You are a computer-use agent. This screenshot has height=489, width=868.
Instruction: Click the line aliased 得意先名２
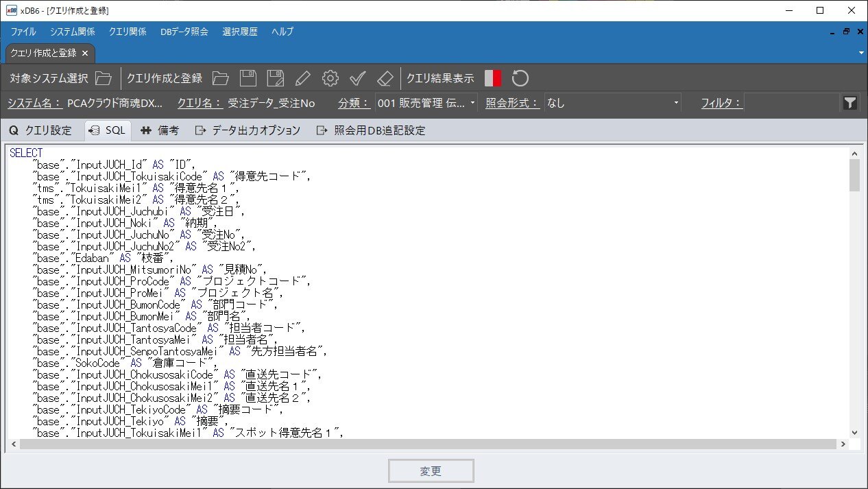click(x=137, y=200)
